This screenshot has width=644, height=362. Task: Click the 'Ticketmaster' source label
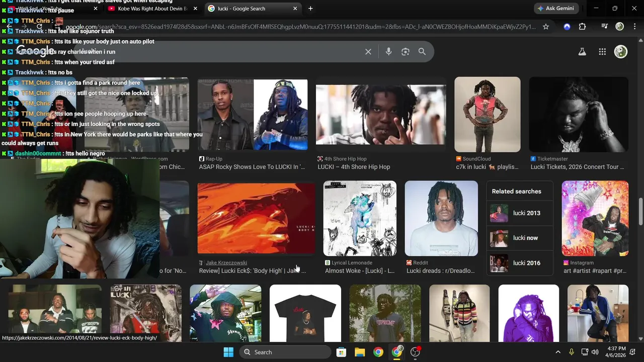click(x=552, y=159)
